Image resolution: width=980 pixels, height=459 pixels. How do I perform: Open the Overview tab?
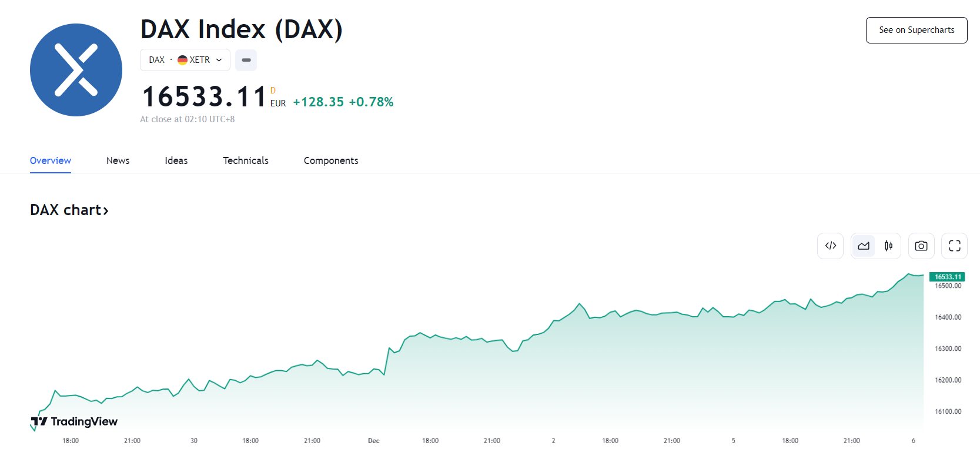pos(51,160)
